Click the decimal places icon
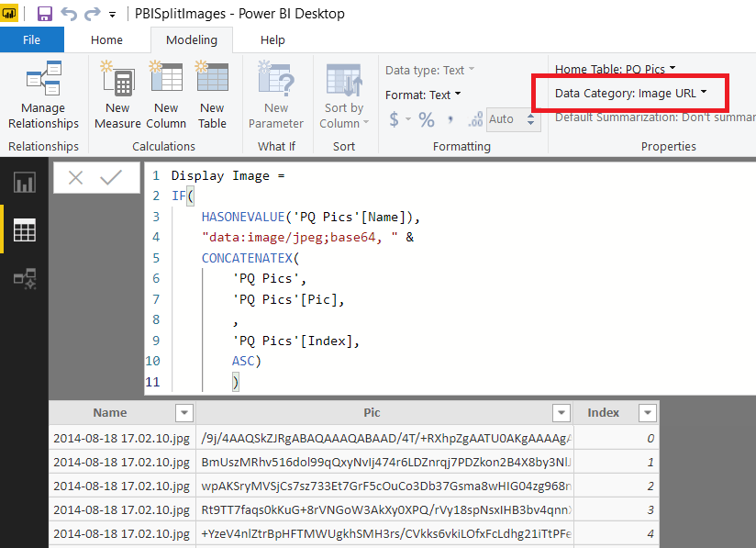Image resolution: width=756 pixels, height=548 pixels. pos(475,119)
